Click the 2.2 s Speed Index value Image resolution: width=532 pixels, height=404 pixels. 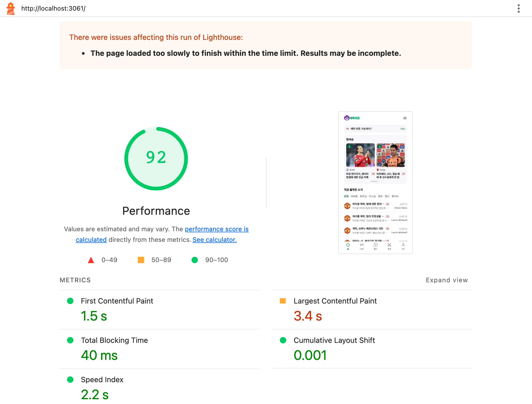pyautogui.click(x=95, y=395)
